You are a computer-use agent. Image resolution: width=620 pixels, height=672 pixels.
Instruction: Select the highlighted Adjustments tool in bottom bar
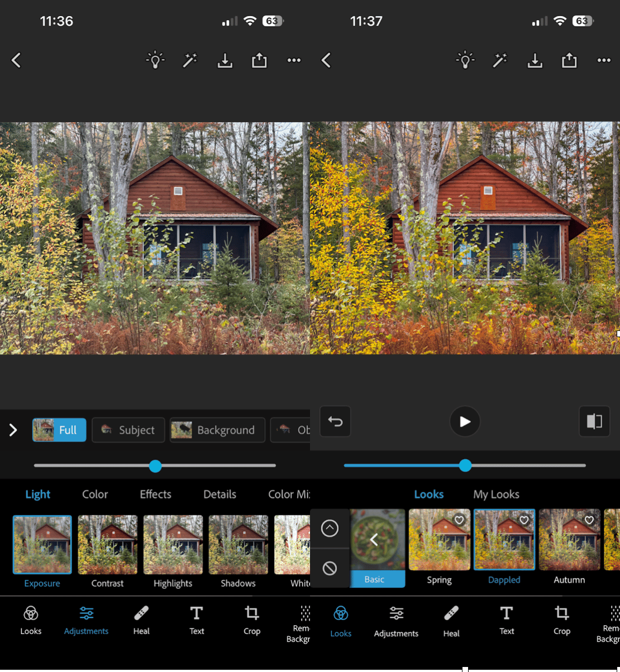tap(86, 621)
